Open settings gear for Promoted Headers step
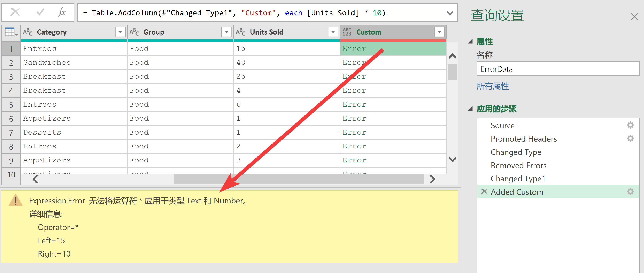The height and width of the screenshot is (273, 644). tap(630, 138)
